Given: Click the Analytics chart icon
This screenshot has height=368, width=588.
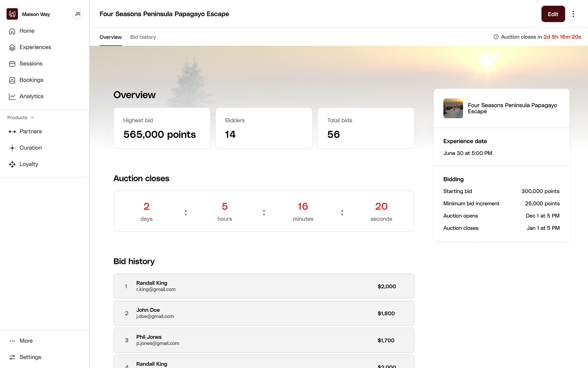Looking at the screenshot, I should pos(12,96).
